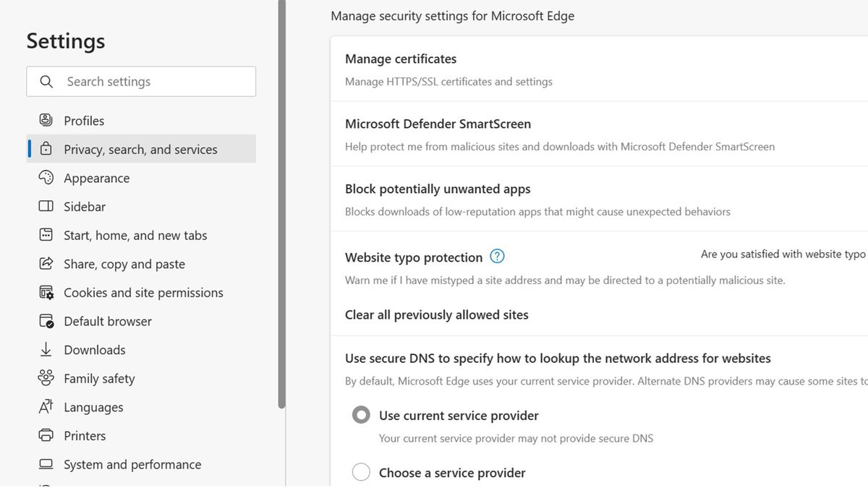Select the Profiles icon in the sidebar

tap(45, 120)
